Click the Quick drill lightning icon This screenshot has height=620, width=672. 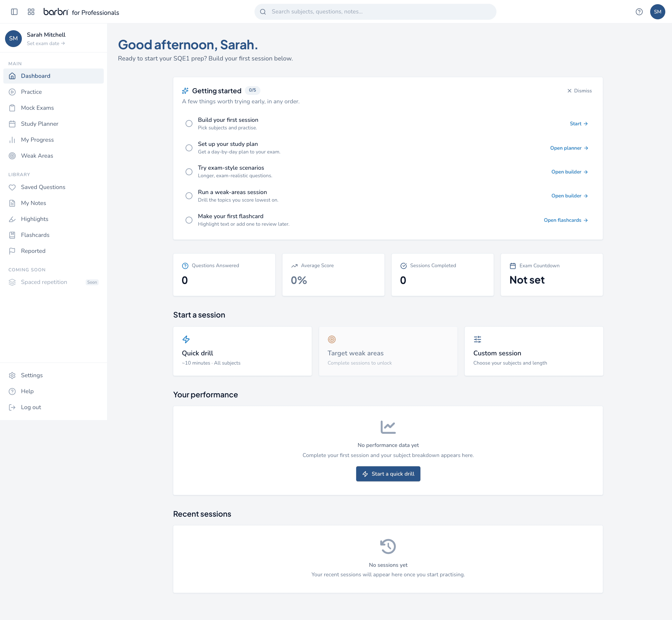tap(186, 339)
